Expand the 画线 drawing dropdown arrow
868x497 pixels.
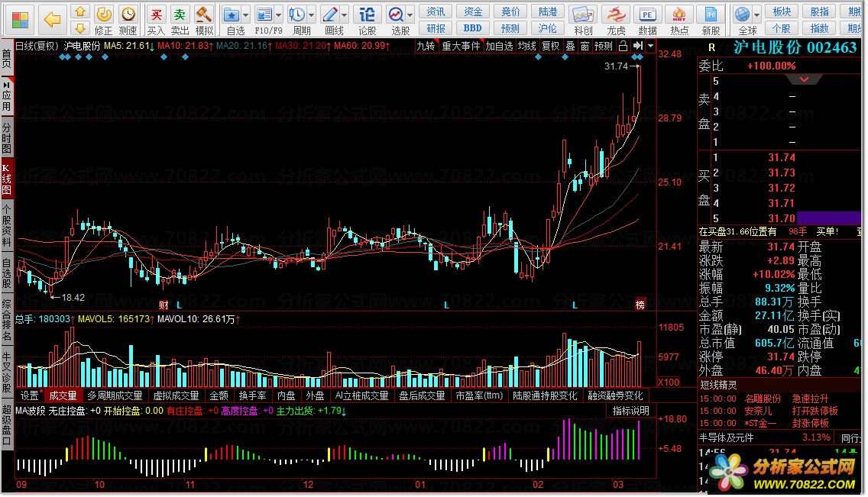pos(345,15)
